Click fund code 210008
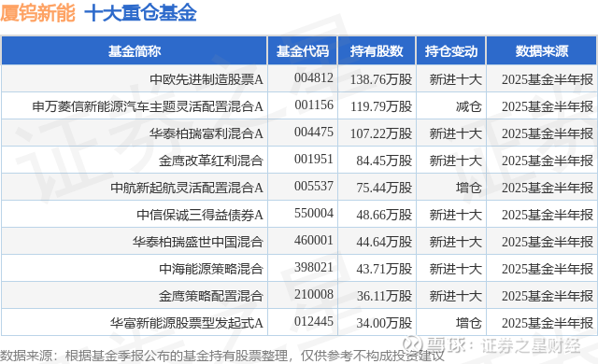The width and height of the screenshot is (598, 364). click(x=314, y=294)
